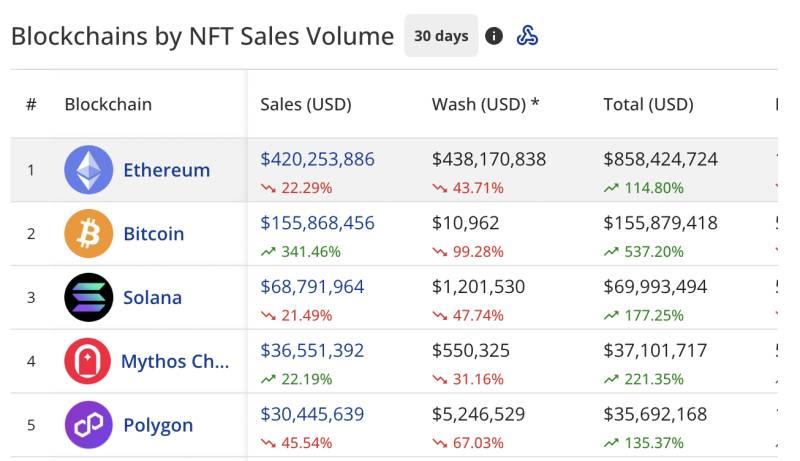Click the Polygon logo icon
The height and width of the screenshot is (461, 800).
click(x=89, y=425)
